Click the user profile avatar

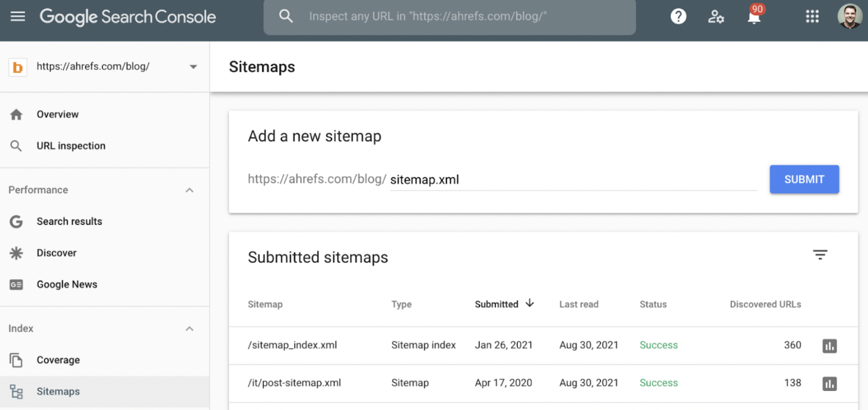[850, 16]
